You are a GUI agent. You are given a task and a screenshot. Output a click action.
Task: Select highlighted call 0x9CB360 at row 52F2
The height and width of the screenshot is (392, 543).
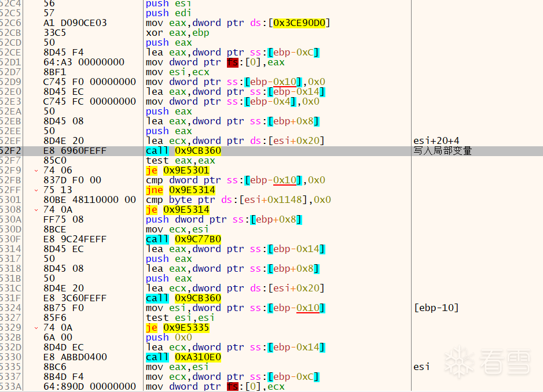coord(183,151)
